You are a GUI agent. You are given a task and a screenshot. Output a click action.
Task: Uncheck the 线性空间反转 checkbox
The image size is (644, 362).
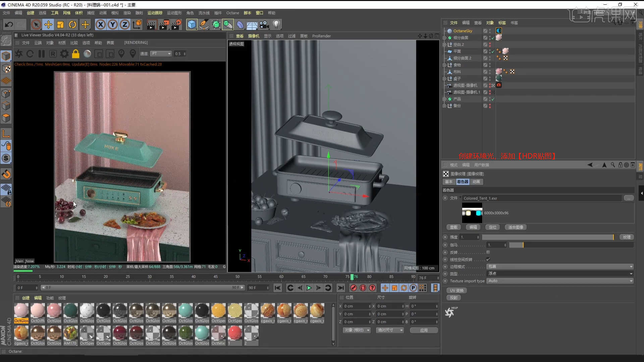tap(488, 259)
